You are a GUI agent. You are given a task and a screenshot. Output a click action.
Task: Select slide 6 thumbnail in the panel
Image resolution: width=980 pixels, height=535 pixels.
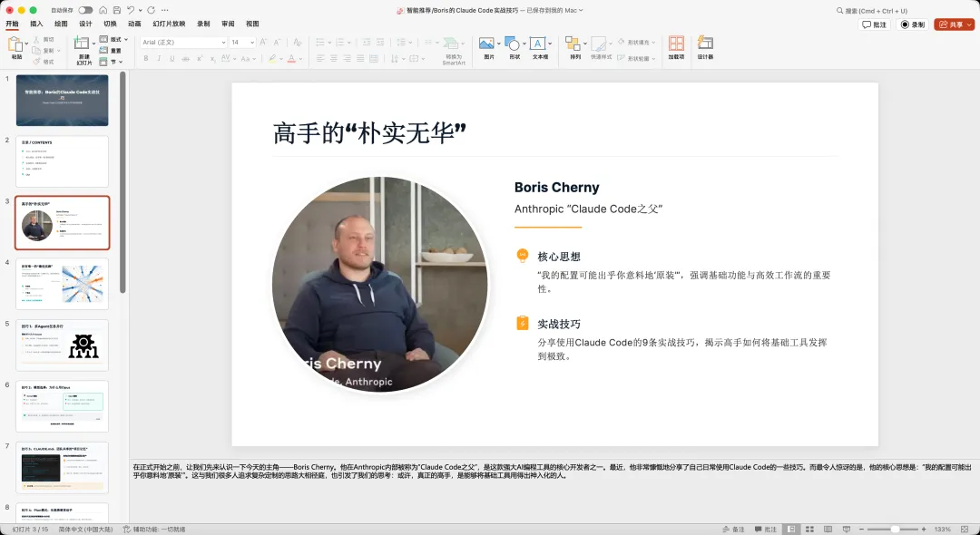click(x=62, y=406)
